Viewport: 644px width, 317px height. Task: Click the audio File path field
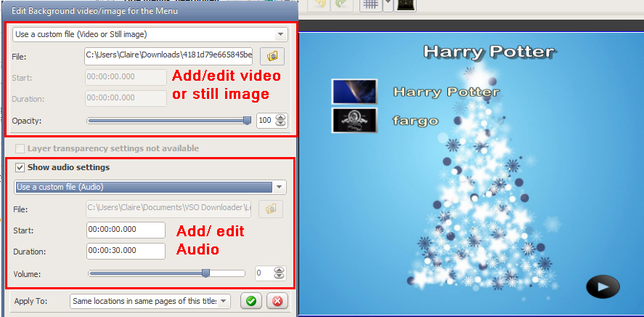click(168, 209)
